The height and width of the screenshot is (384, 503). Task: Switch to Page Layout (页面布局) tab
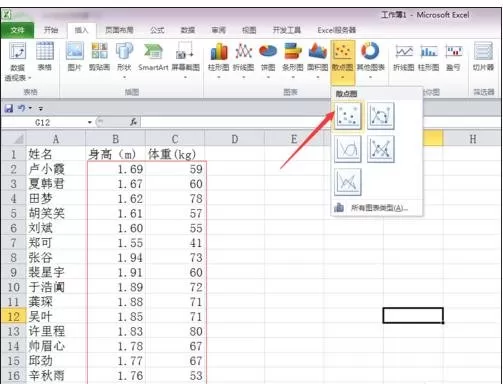119,30
